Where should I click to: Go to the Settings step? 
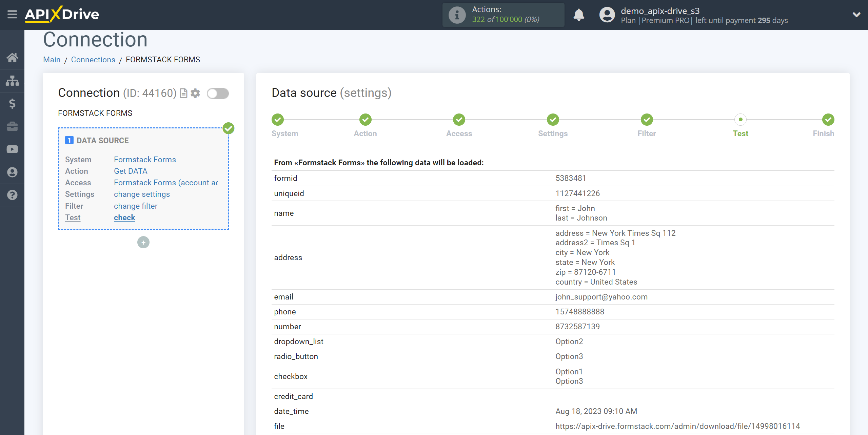(x=553, y=133)
